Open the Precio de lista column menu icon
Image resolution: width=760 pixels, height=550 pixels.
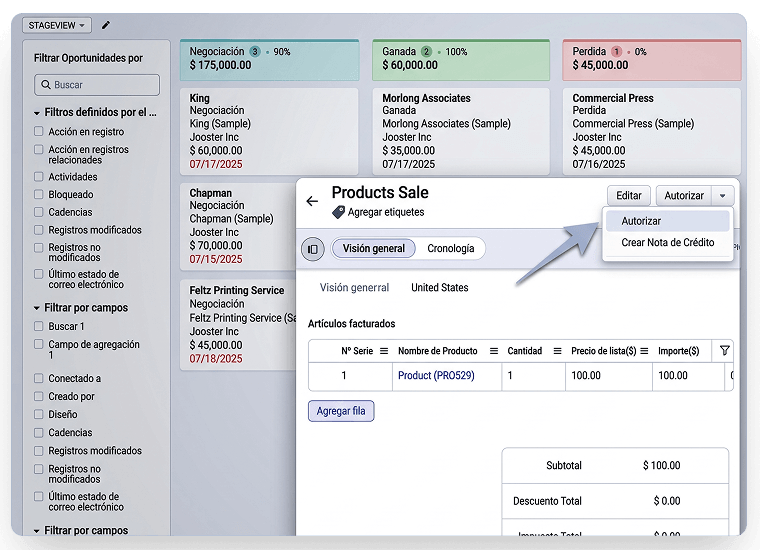click(644, 351)
